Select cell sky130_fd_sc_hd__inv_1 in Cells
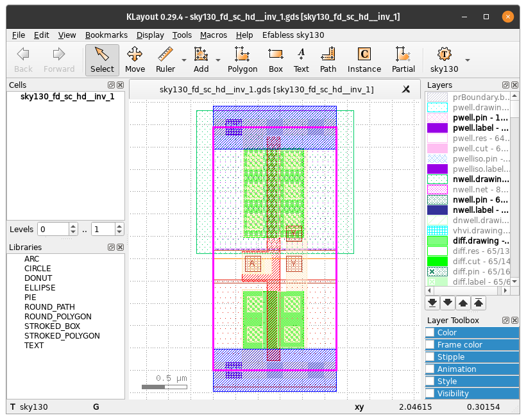Image resolution: width=526 pixels, height=420 pixels. (x=67, y=97)
